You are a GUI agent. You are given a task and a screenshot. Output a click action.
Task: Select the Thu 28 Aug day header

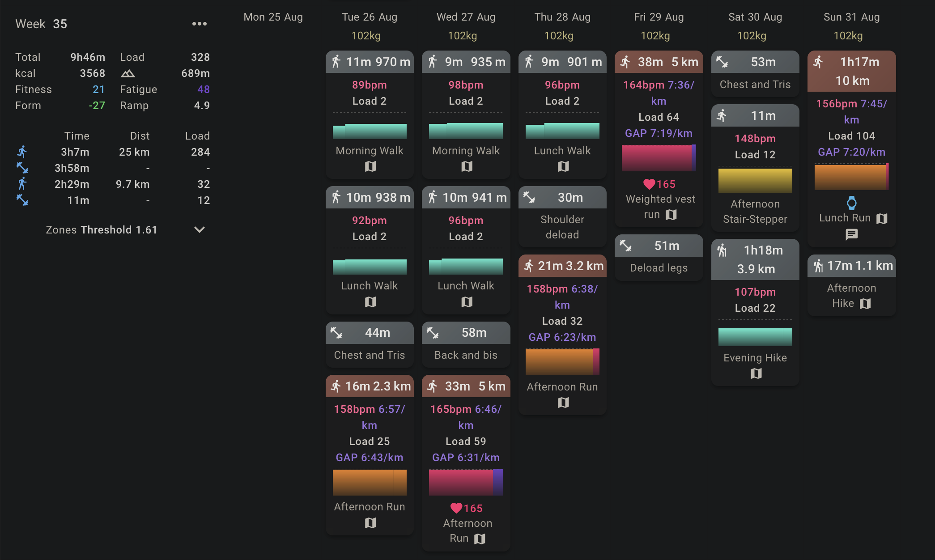(x=562, y=17)
